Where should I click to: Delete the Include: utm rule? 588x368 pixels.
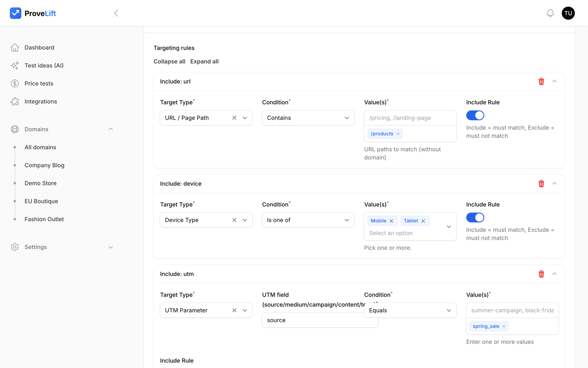pos(541,274)
